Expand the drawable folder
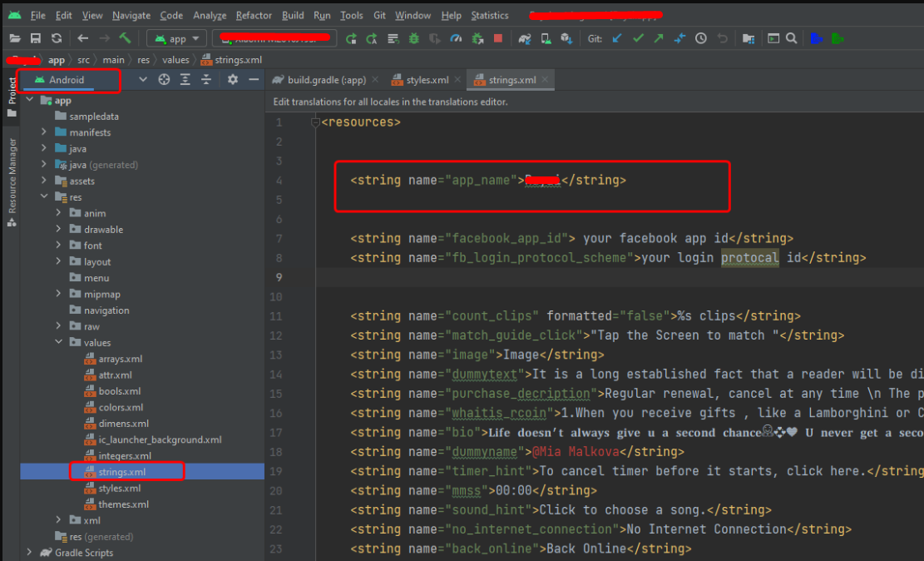 59,230
